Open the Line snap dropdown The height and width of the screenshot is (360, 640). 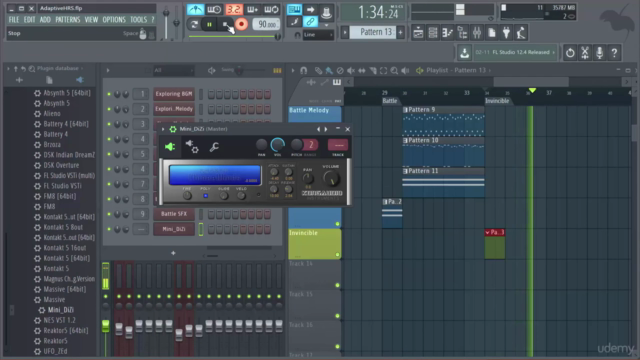(318, 35)
